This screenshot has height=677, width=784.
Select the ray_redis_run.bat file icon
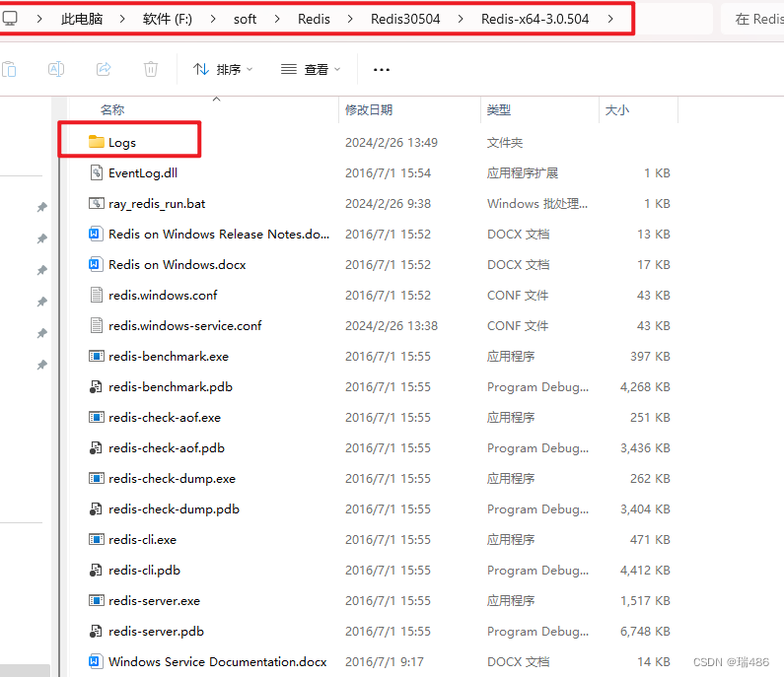[x=97, y=203]
